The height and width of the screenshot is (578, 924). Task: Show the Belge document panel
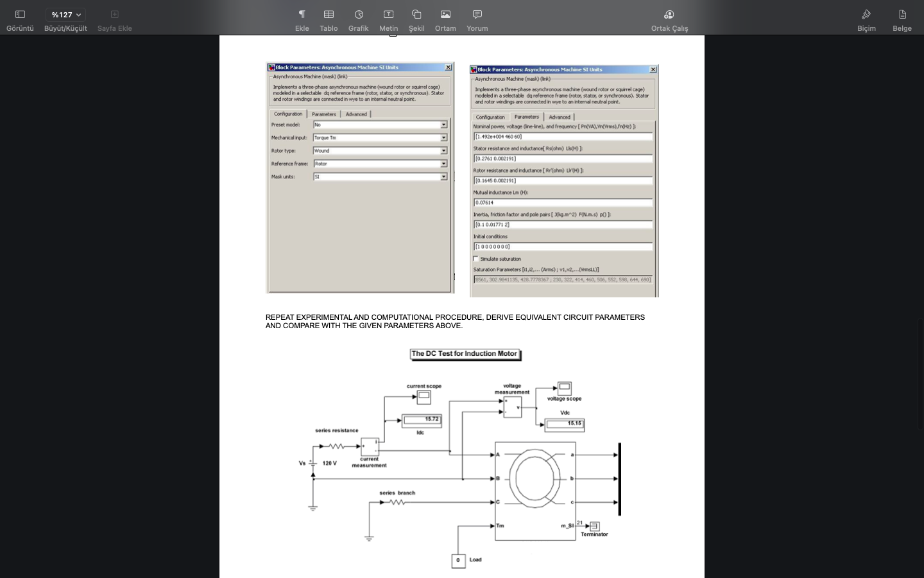tap(902, 14)
